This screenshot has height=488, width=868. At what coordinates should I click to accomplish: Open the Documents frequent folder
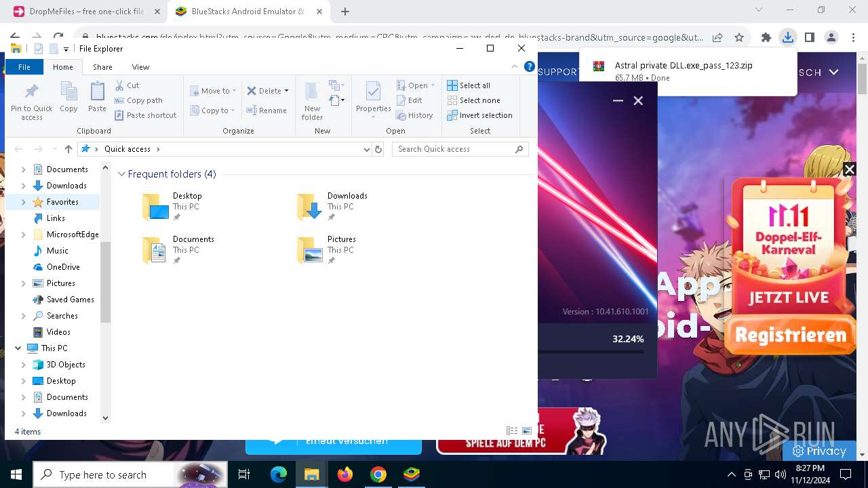(x=178, y=250)
